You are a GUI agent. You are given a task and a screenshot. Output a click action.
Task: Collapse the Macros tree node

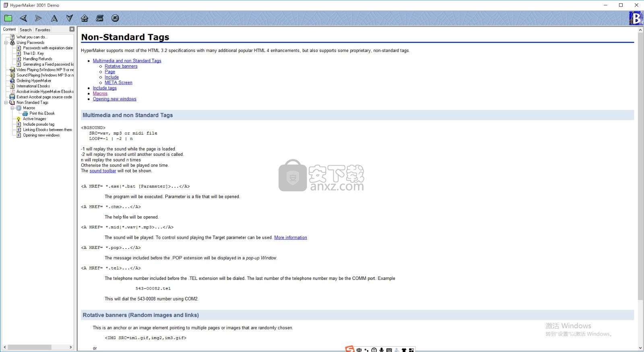point(12,108)
